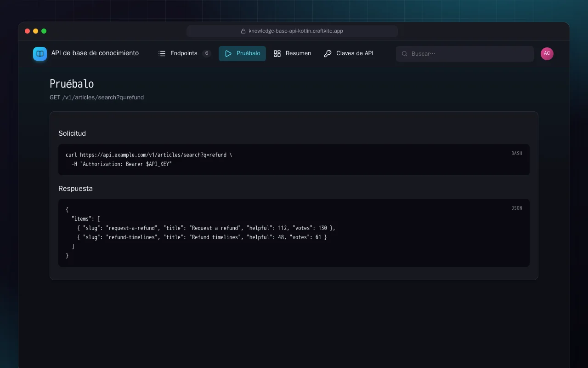Click the Solicitud section heading
The height and width of the screenshot is (368, 588).
click(x=72, y=133)
